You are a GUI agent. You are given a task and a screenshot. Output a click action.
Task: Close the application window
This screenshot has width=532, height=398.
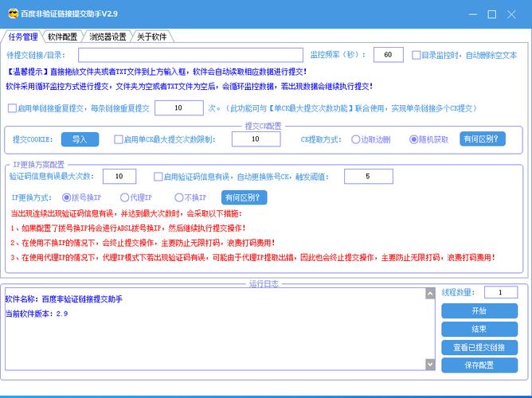pos(511,14)
